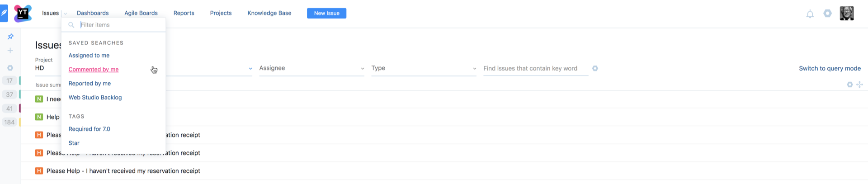Screen dimensions: 868x184
Task: Click the pin icon in left sidebar
Action: [x=10, y=37]
